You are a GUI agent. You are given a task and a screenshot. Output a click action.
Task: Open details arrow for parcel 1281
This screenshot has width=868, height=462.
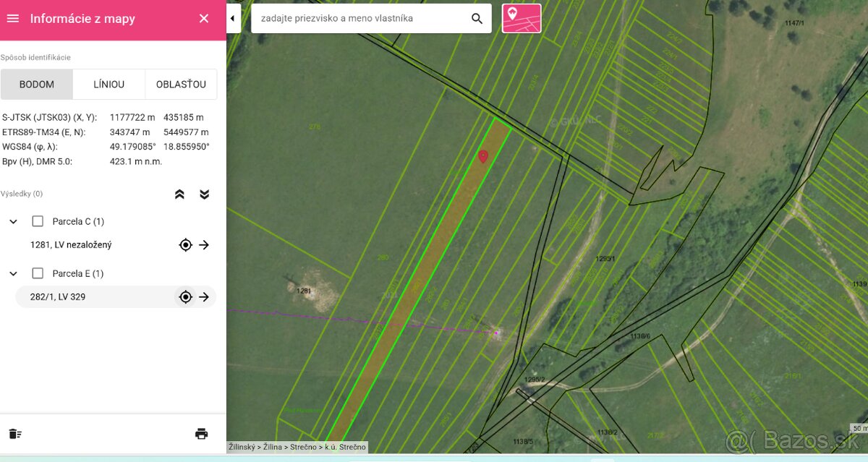(x=204, y=245)
